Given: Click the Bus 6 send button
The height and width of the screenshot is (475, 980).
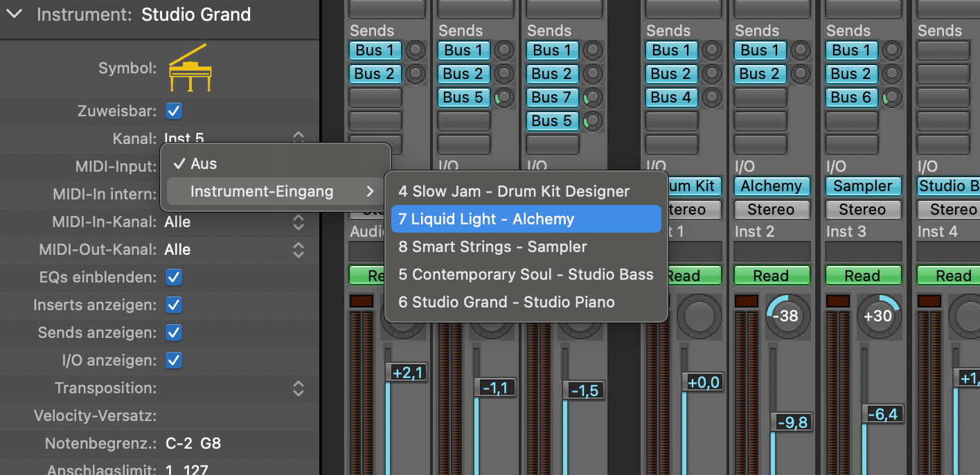Looking at the screenshot, I should click(x=851, y=98).
